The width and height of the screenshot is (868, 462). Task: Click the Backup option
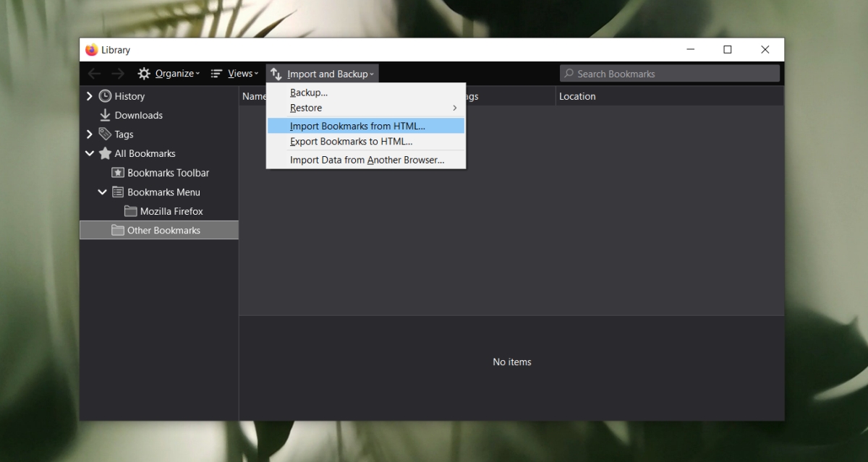pos(308,92)
